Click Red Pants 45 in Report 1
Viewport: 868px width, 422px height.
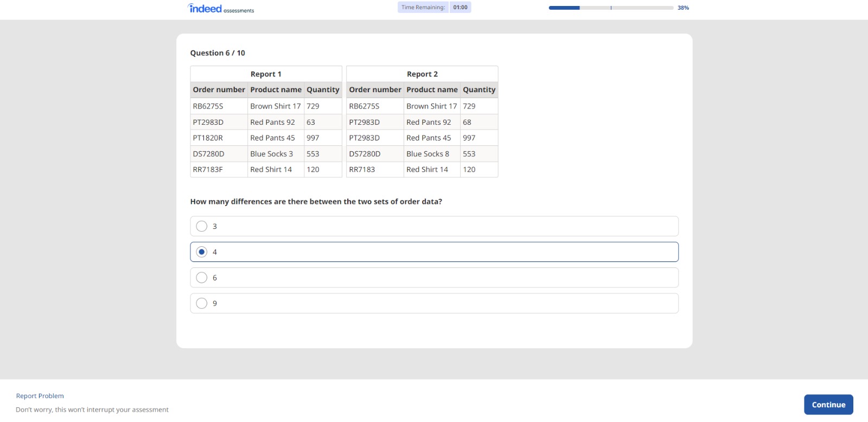pos(272,138)
